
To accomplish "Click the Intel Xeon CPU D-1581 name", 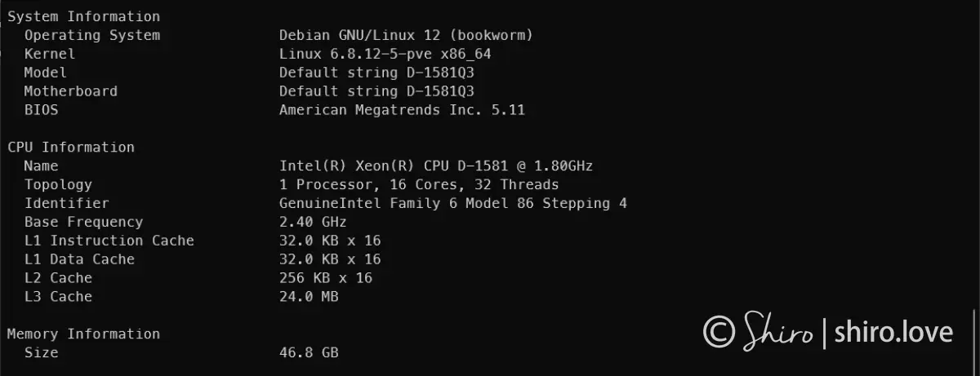I will click(x=436, y=166).
